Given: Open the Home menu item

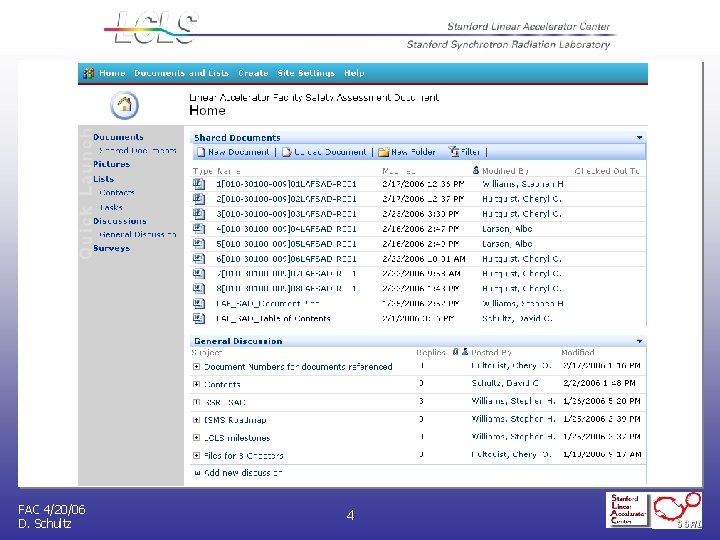Looking at the screenshot, I should 112,73.
